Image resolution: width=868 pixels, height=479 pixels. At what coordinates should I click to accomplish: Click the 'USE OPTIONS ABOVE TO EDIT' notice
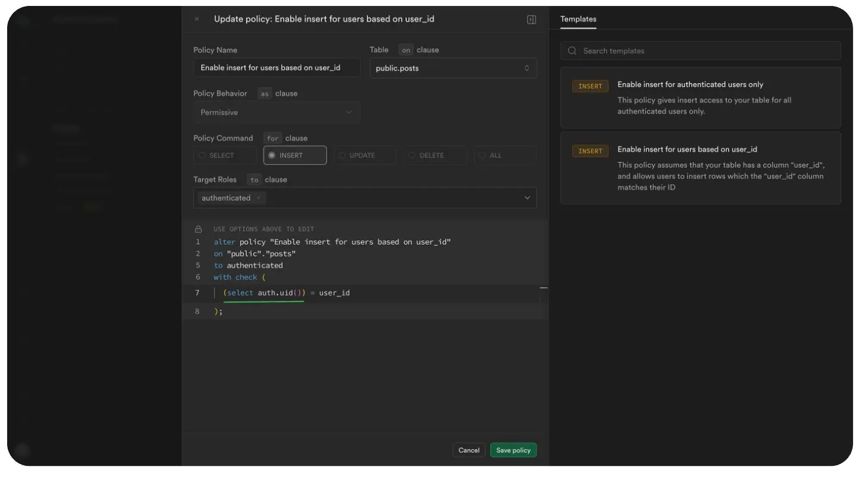(263, 229)
